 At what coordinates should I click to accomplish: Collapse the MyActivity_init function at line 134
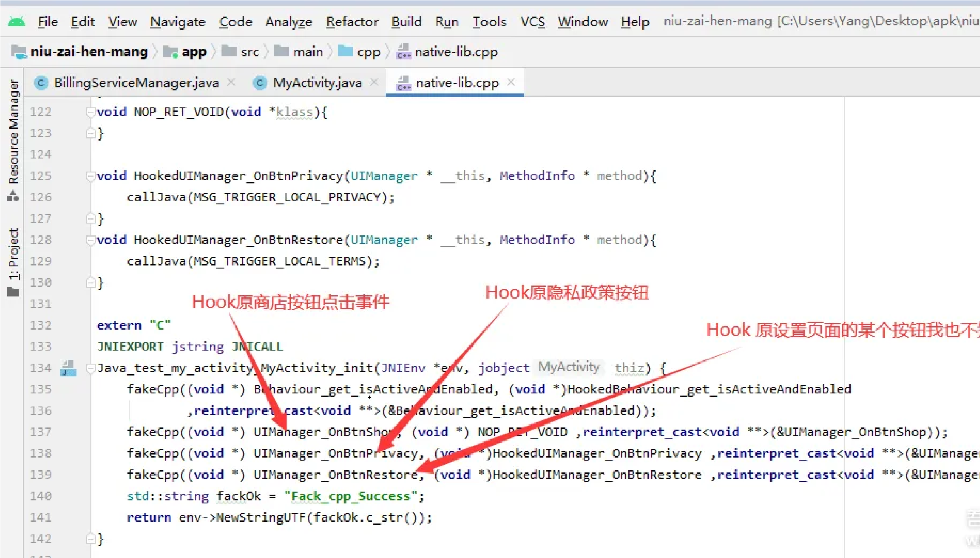90,369
